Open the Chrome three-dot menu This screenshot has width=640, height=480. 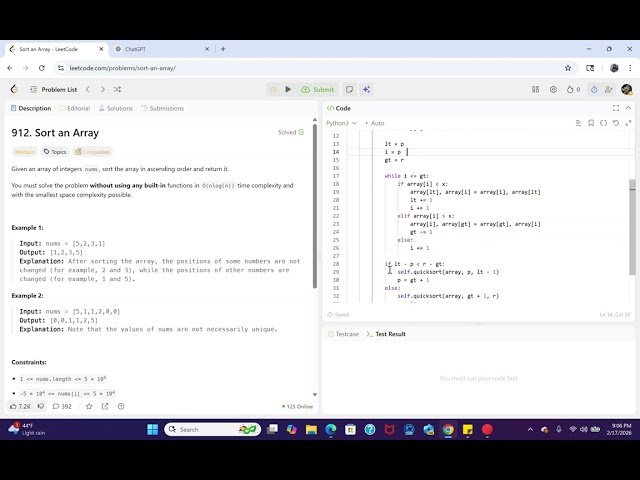point(630,68)
